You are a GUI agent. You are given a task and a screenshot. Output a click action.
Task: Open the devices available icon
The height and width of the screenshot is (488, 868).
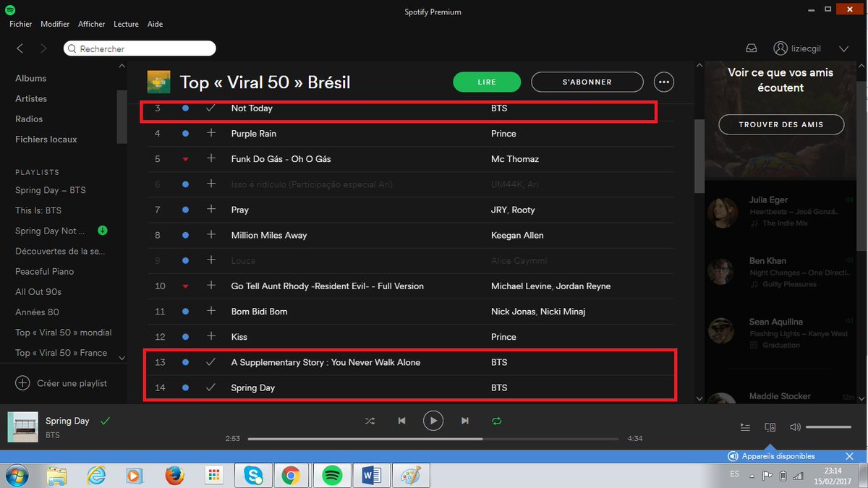(x=770, y=427)
